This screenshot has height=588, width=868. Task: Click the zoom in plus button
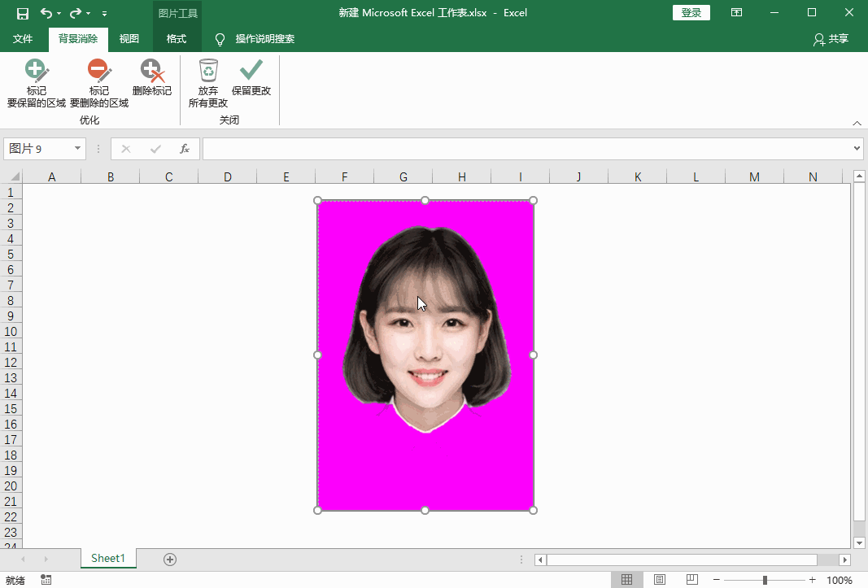click(812, 580)
